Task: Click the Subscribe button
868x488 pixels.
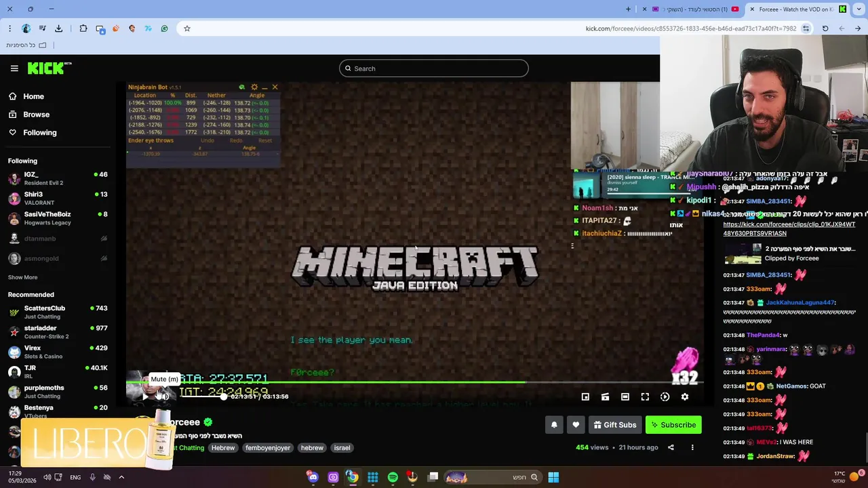Action: (x=673, y=425)
